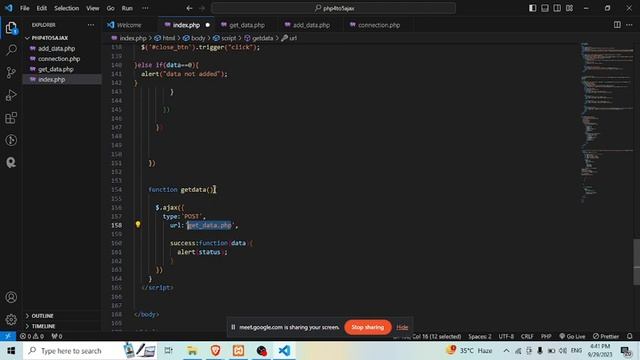Click the Go Back arrow
The image size is (640, 360).
(189, 8)
